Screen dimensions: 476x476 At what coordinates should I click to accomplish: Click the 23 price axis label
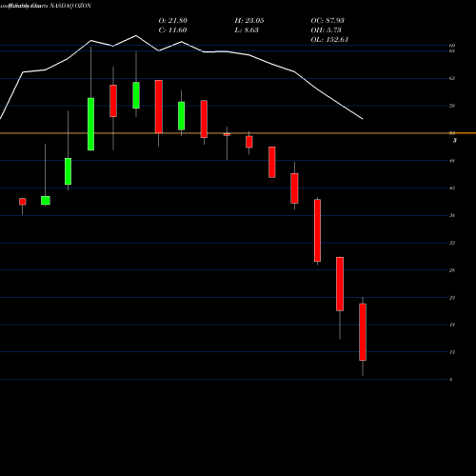pos(452,298)
